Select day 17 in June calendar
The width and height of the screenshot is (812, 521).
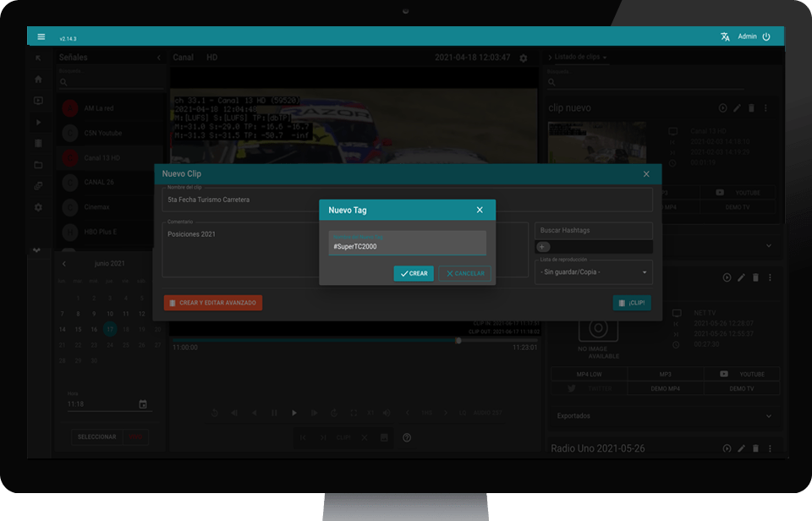point(110,329)
